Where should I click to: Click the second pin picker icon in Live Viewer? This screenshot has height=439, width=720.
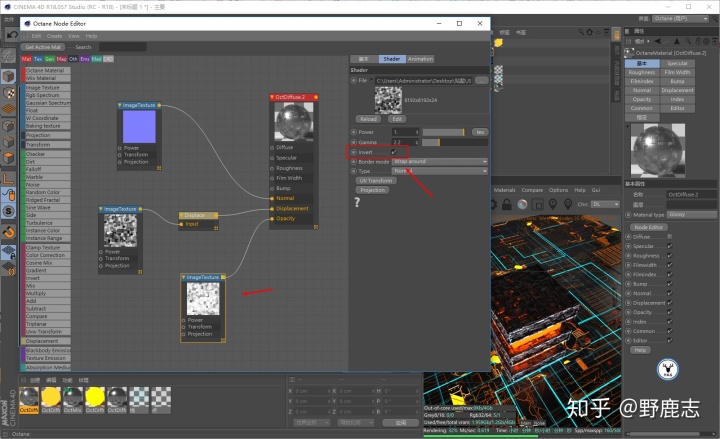(x=568, y=204)
